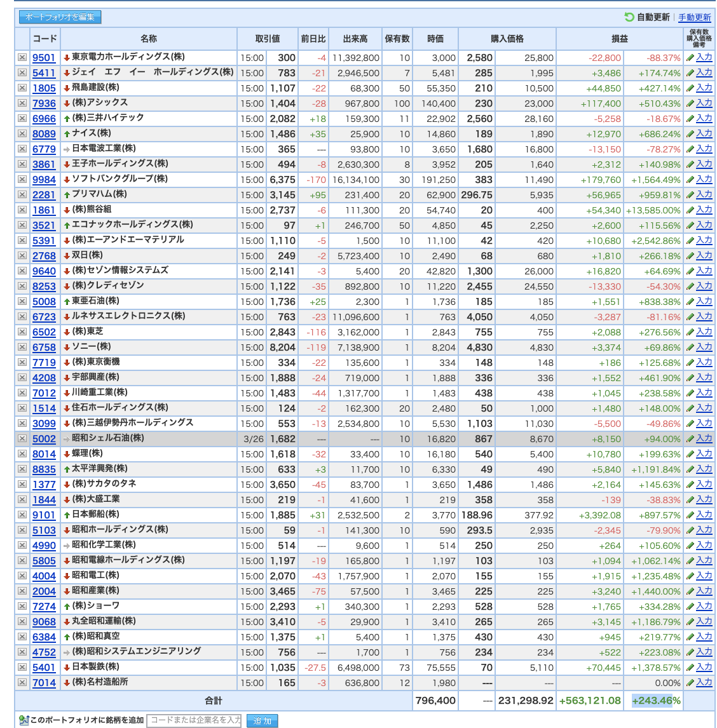This screenshot has height=728, width=717.
Task: Open stock code 5401 link
Action: click(44, 668)
